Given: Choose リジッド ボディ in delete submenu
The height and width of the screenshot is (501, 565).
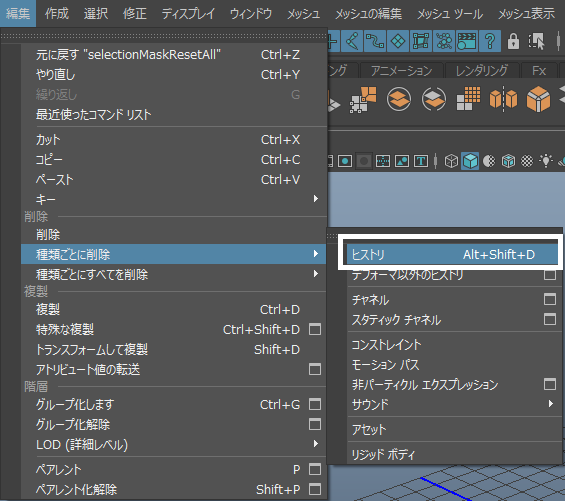Looking at the screenshot, I should pos(454,454).
